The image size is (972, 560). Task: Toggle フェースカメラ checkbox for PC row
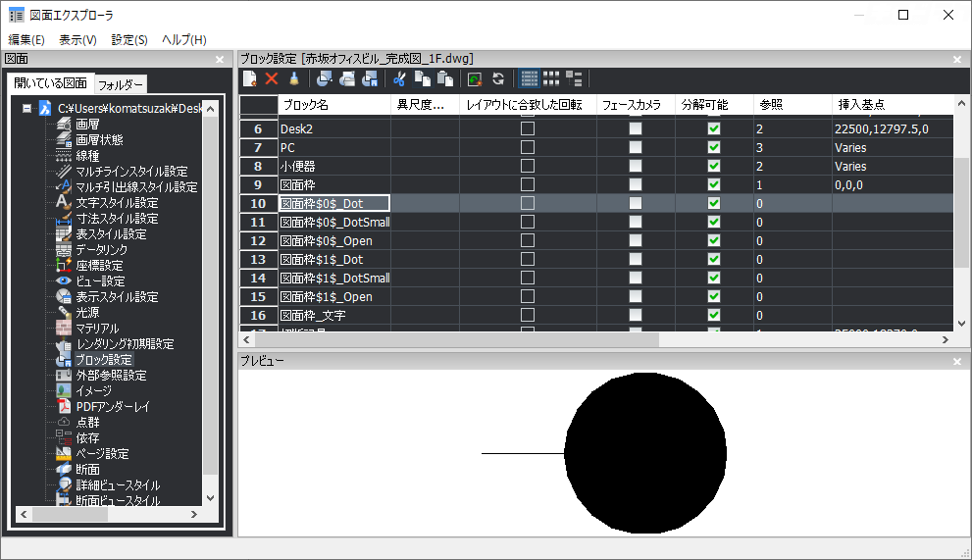click(x=636, y=147)
